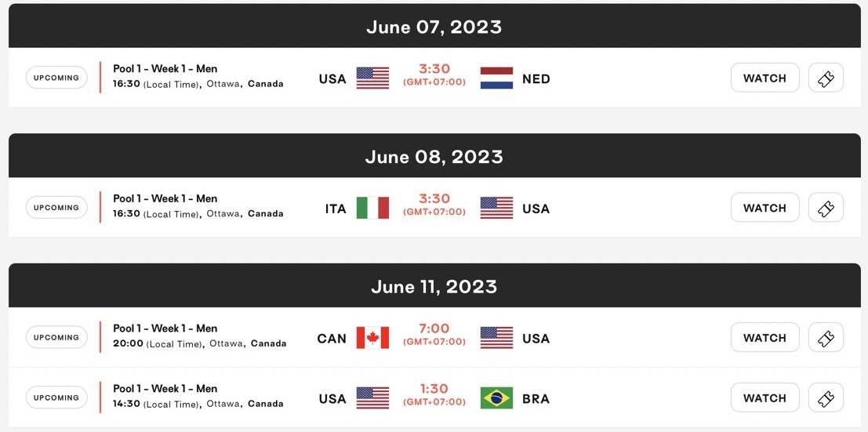Click Upcoming badge on June 08 match
The width and height of the screenshot is (868, 432).
coord(56,207)
